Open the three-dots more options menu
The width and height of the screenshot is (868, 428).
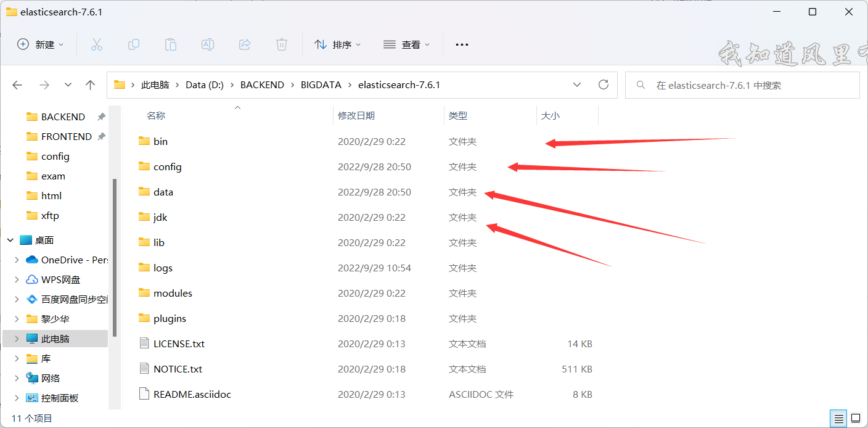pyautogui.click(x=462, y=44)
